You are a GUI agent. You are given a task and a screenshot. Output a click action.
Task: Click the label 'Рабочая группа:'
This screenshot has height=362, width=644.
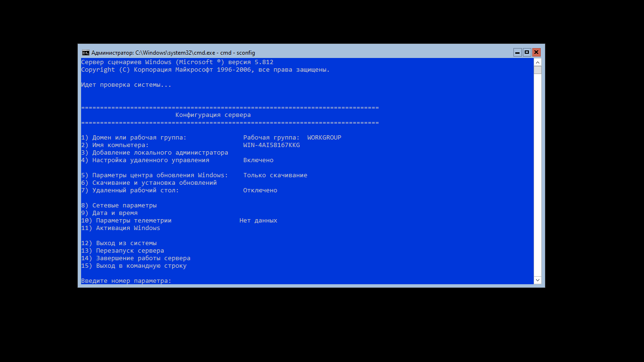pyautogui.click(x=272, y=138)
